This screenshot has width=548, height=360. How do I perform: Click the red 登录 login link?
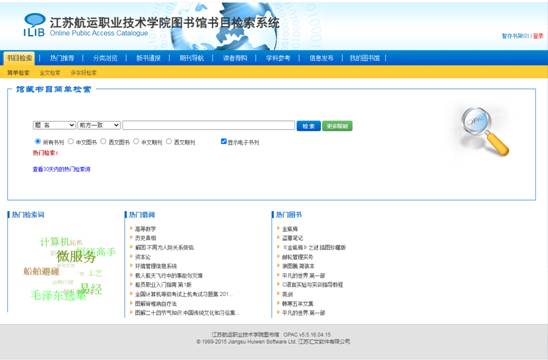click(539, 36)
